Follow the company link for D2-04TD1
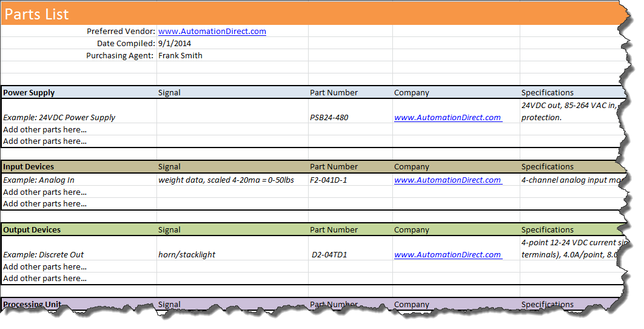Screen dimensions: 644x329 coord(448,255)
